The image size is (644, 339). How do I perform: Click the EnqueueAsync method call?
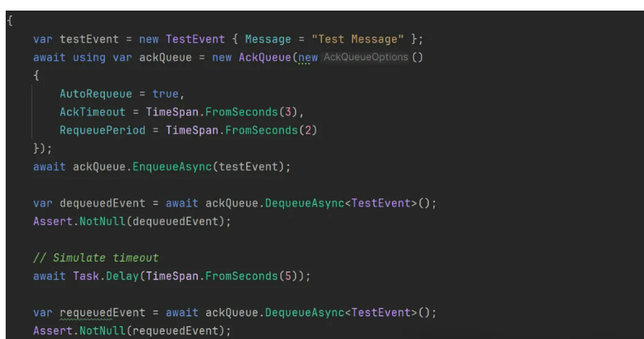pos(172,167)
